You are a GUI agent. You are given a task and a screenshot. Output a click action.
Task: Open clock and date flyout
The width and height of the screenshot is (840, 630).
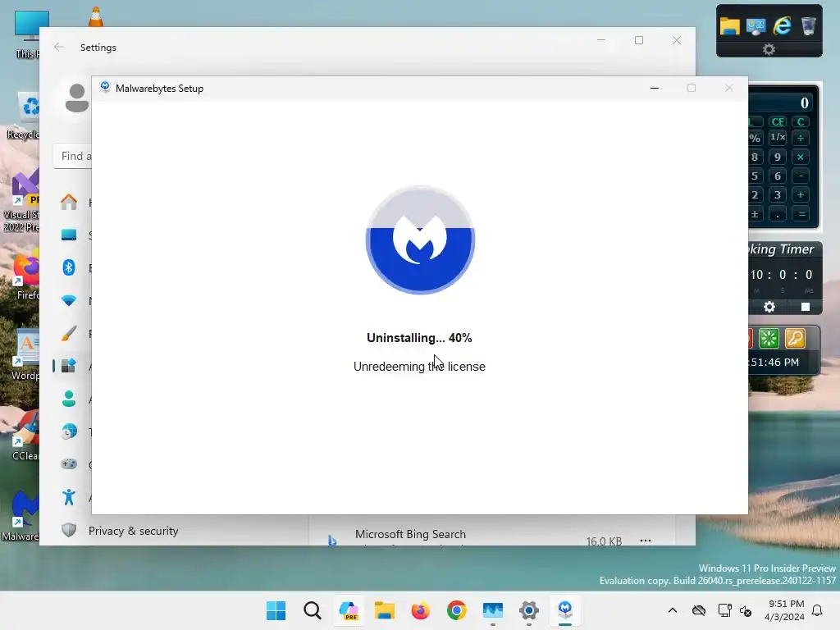(x=784, y=610)
